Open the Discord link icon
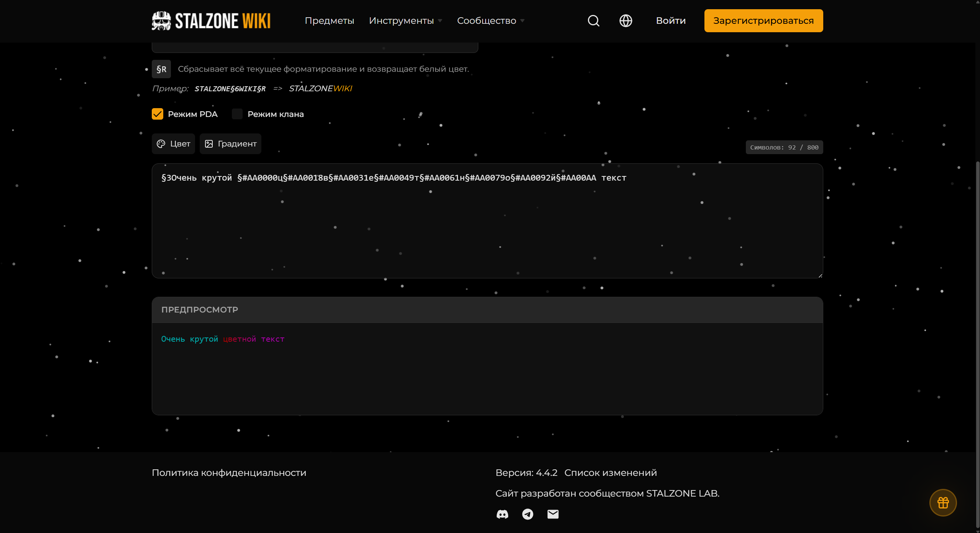The width and height of the screenshot is (980, 533). (x=502, y=514)
